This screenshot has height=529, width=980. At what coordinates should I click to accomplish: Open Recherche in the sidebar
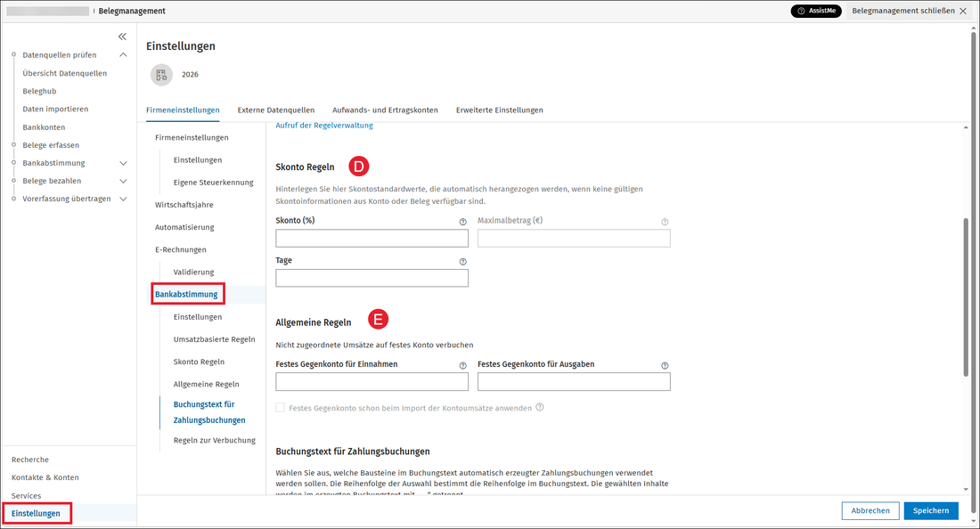coord(30,460)
